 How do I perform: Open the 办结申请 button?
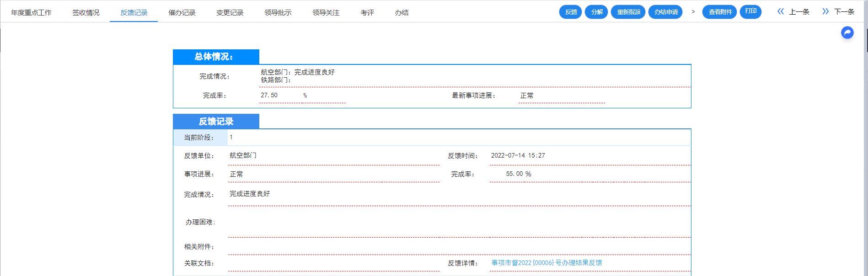pos(665,12)
